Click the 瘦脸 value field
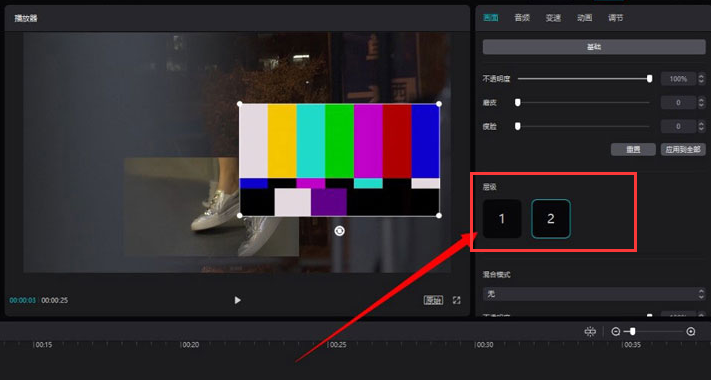 (x=678, y=126)
